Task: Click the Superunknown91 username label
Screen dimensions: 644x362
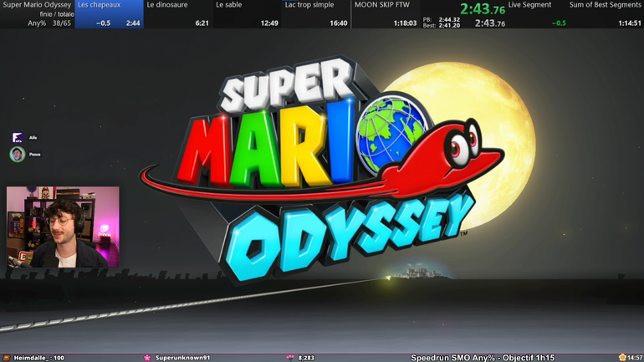Action: (x=182, y=357)
